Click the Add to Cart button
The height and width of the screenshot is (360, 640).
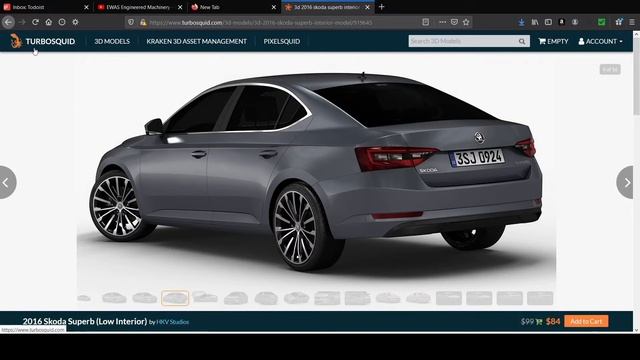586,321
